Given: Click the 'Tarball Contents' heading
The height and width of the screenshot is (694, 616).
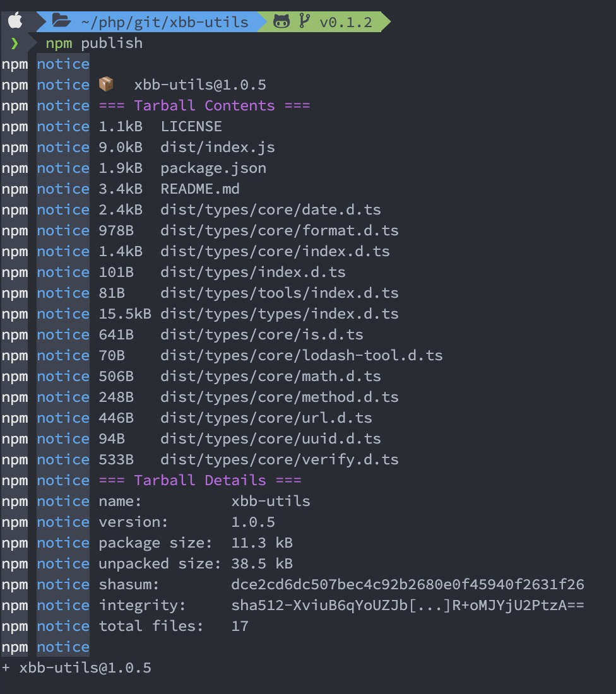Looking at the screenshot, I should coord(204,105).
